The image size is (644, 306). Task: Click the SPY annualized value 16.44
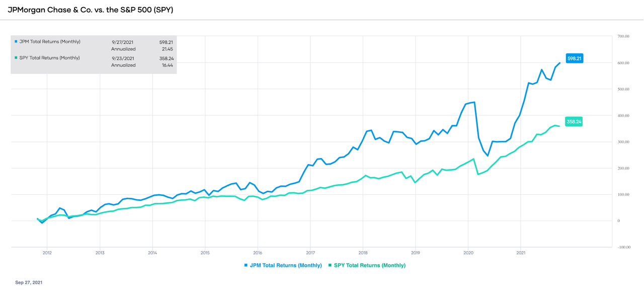click(x=168, y=65)
